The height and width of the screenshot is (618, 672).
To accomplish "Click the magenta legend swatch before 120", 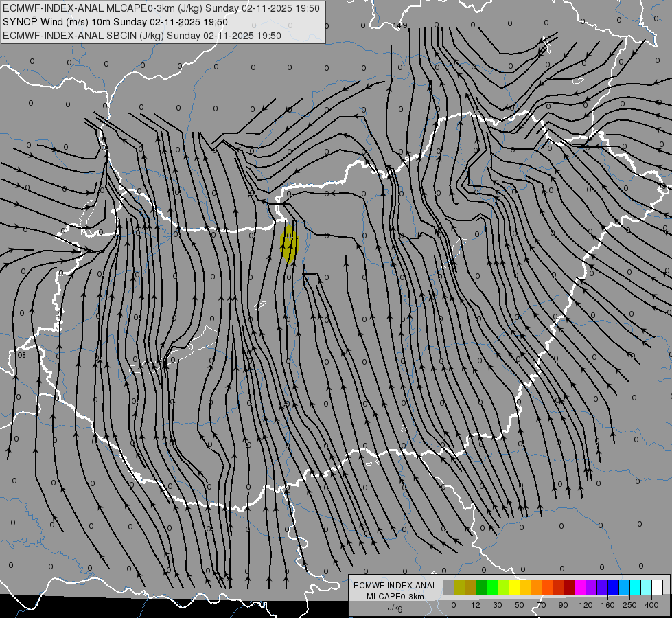I will pyautogui.click(x=581, y=588).
